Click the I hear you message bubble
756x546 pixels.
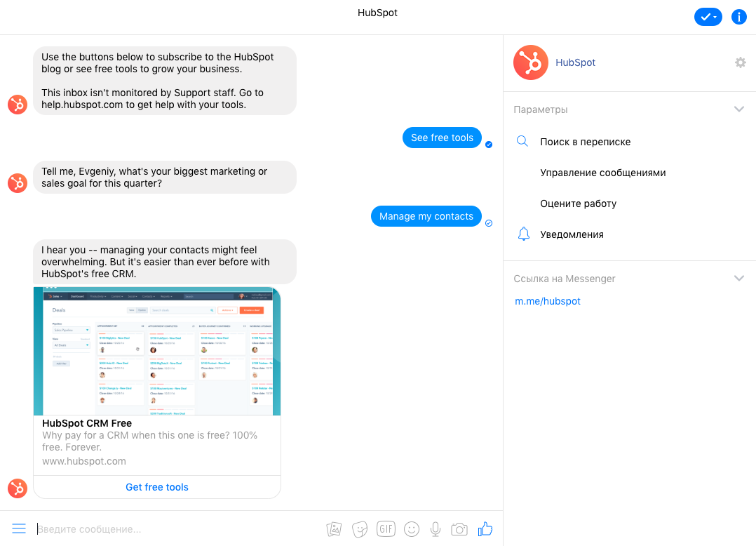pyautogui.click(x=165, y=262)
